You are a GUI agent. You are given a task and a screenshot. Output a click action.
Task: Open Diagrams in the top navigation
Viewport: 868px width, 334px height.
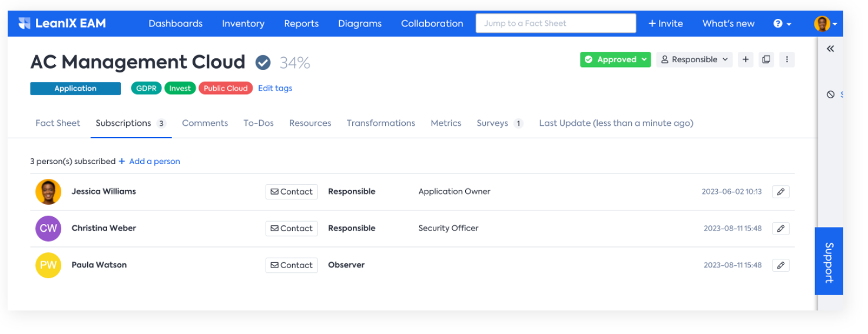(x=360, y=24)
